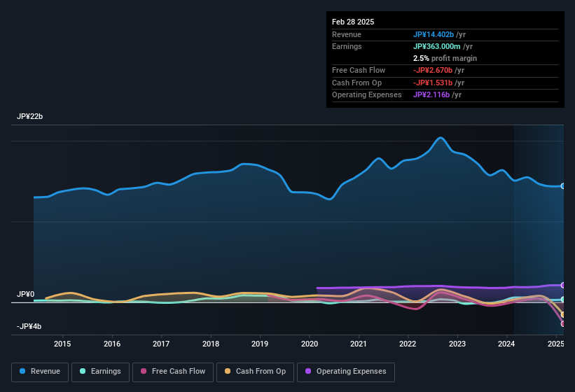Toggle the Revenue series legend button
Image resolution: width=575 pixels, height=392 pixels.
click(40, 372)
